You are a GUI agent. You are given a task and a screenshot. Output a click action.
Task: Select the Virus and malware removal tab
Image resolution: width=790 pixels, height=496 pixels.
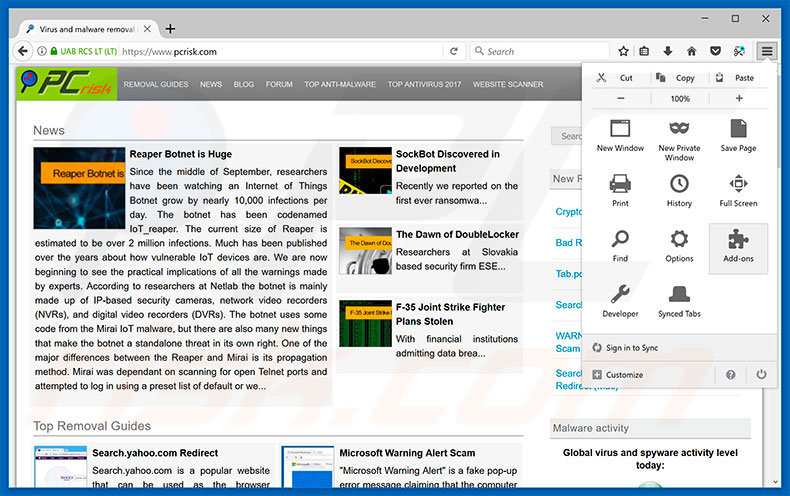click(87, 29)
